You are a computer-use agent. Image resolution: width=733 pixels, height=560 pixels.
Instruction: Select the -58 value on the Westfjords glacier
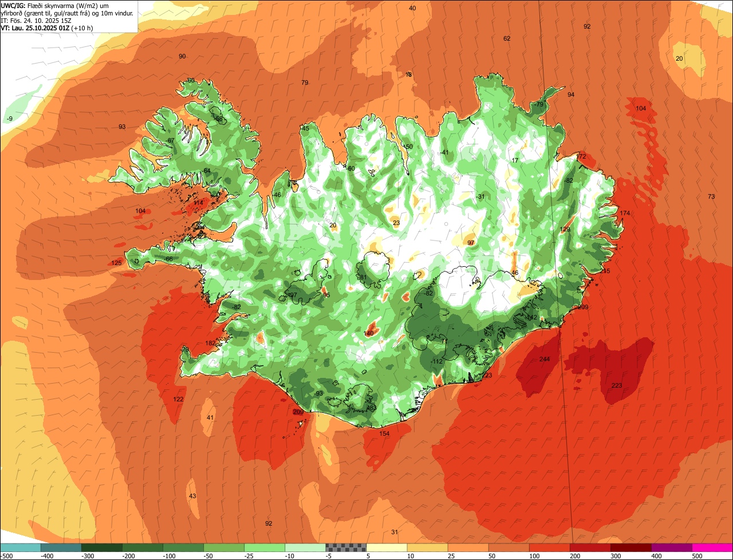pyautogui.click(x=218, y=119)
